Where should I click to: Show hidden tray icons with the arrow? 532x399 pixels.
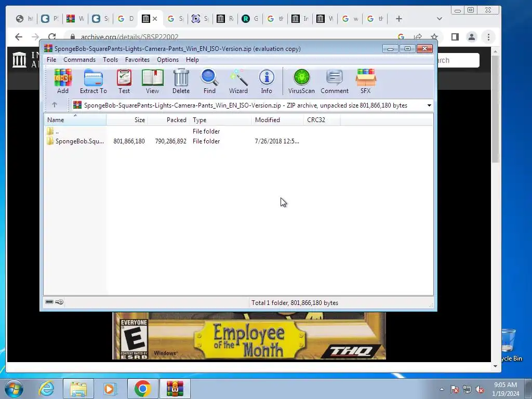coord(442,389)
